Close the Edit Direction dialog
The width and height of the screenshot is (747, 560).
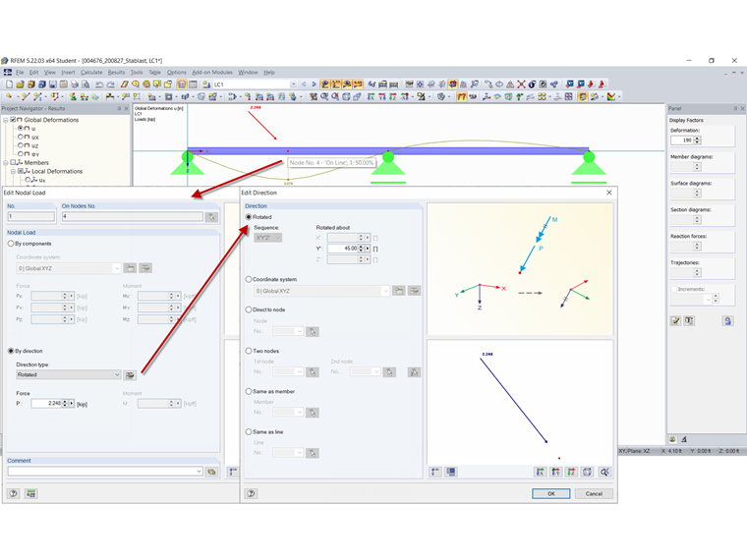coord(608,193)
